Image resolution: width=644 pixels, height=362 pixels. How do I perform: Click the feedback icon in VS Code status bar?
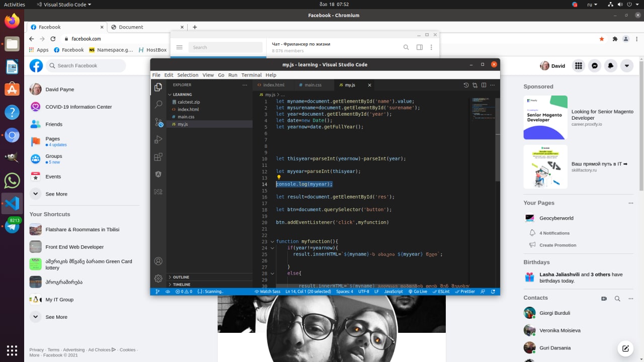482,292
